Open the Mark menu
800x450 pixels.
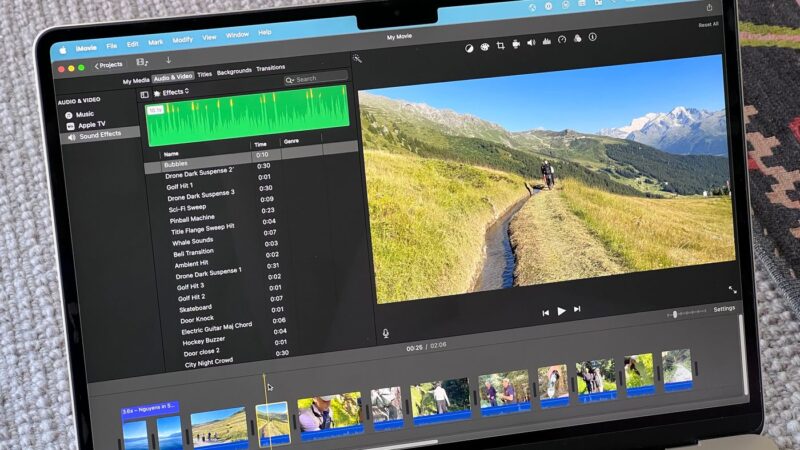click(x=156, y=42)
